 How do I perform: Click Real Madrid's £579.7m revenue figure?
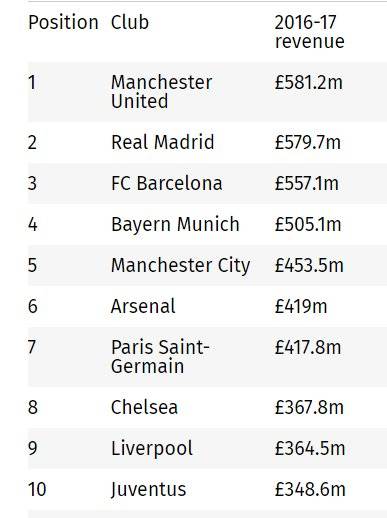point(307,142)
